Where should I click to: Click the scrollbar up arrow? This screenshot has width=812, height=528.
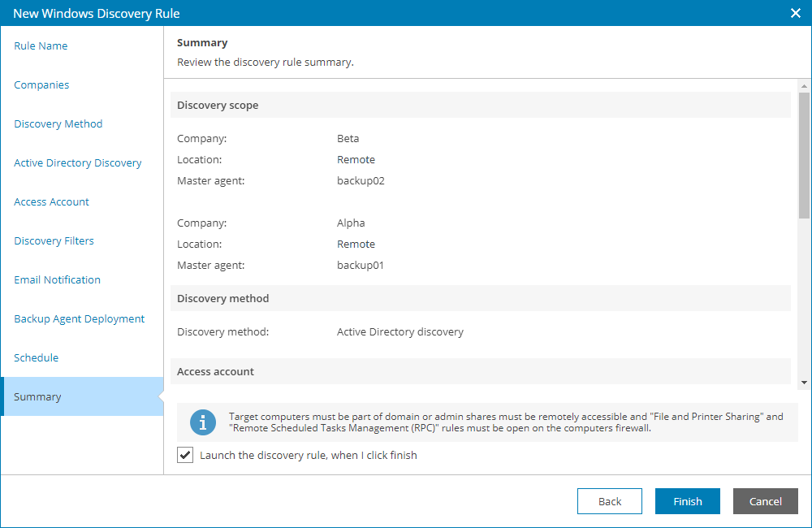802,84
